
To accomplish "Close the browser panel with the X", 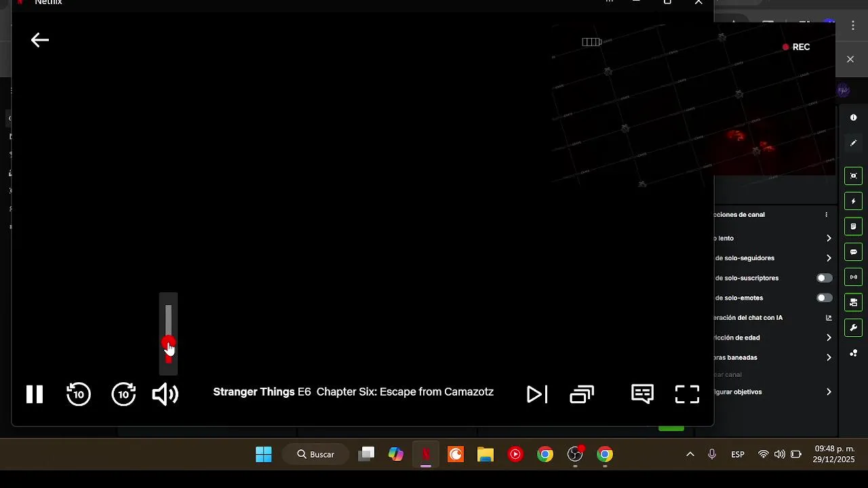I will [850, 59].
